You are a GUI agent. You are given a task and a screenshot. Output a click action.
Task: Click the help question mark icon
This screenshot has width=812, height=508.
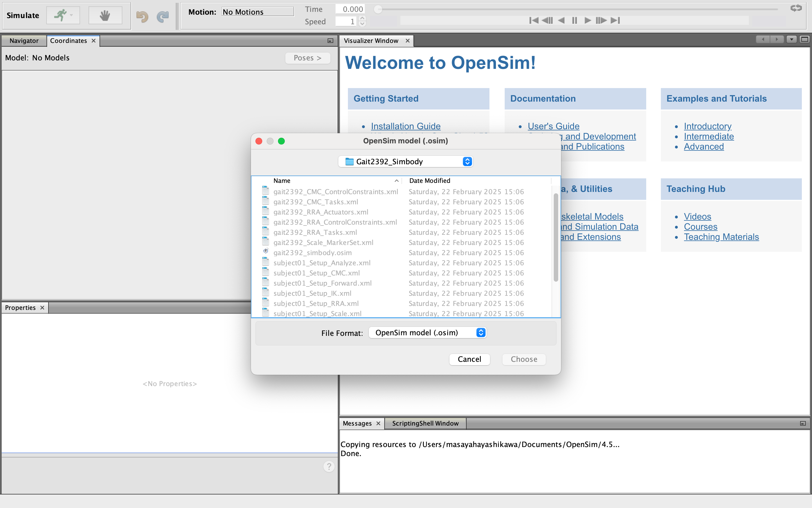[329, 466]
